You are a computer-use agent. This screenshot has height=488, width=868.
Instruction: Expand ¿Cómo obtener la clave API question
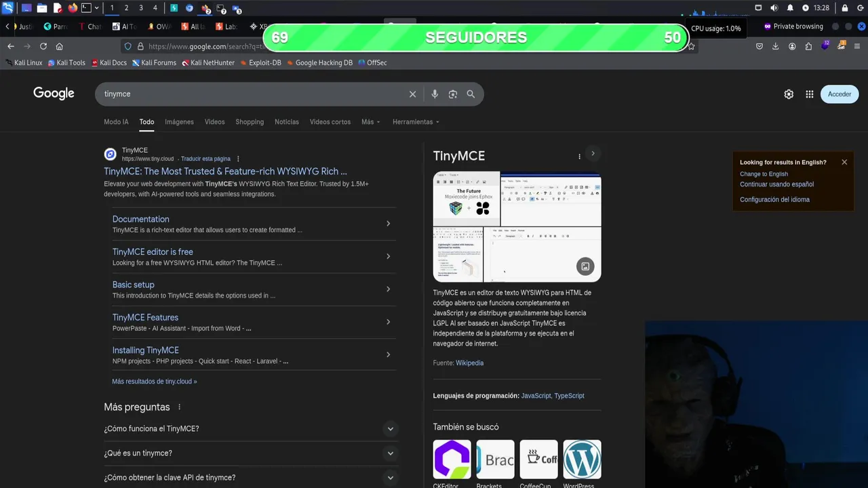point(250,477)
